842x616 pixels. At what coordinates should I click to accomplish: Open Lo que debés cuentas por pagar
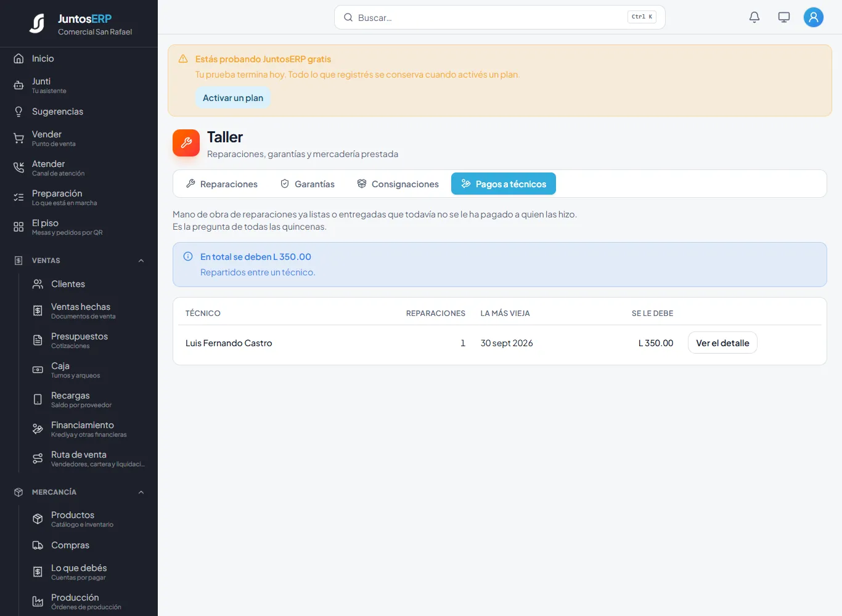pos(88,572)
